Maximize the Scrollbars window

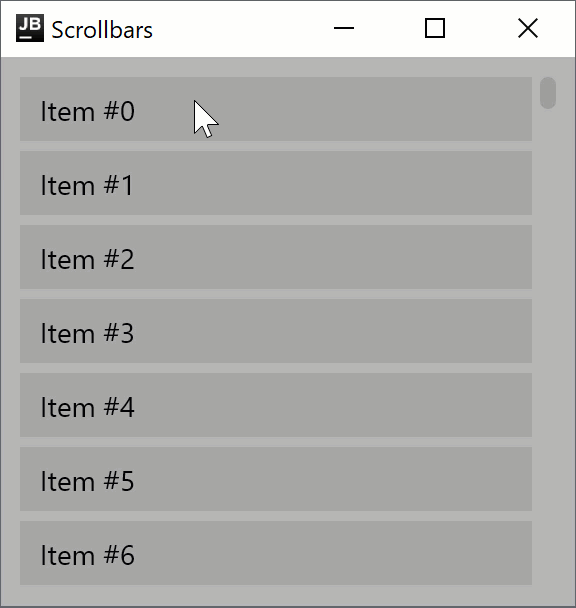pyautogui.click(x=435, y=28)
